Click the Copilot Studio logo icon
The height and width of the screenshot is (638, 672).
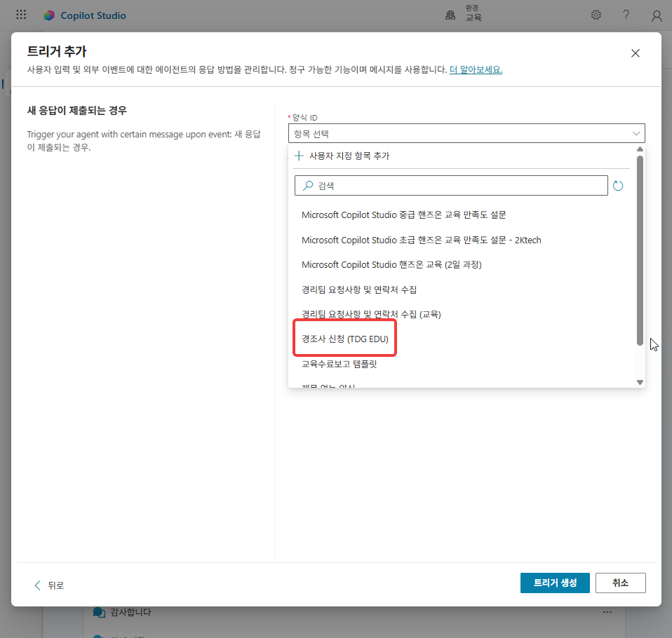[x=49, y=15]
